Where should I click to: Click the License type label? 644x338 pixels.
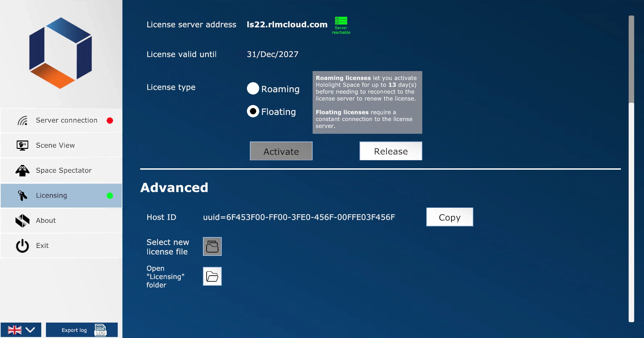(171, 88)
